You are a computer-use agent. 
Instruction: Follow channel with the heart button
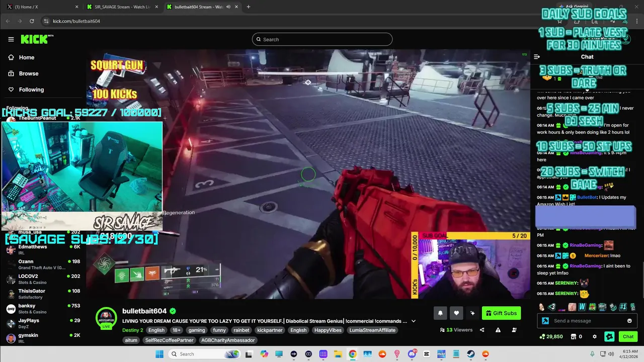(456, 313)
